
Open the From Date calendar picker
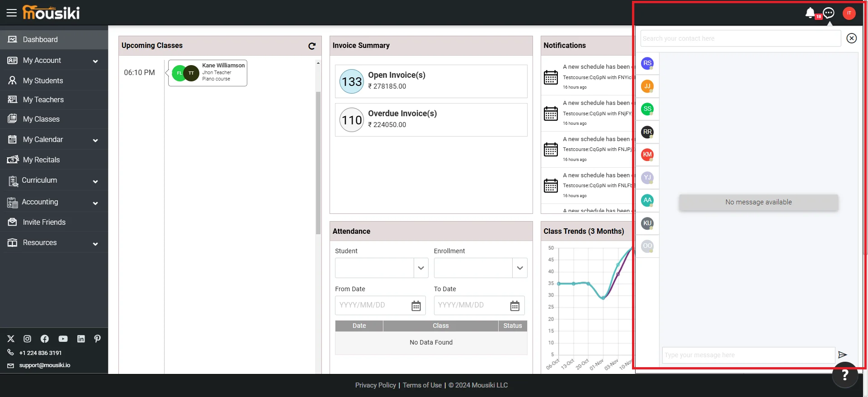[416, 306]
